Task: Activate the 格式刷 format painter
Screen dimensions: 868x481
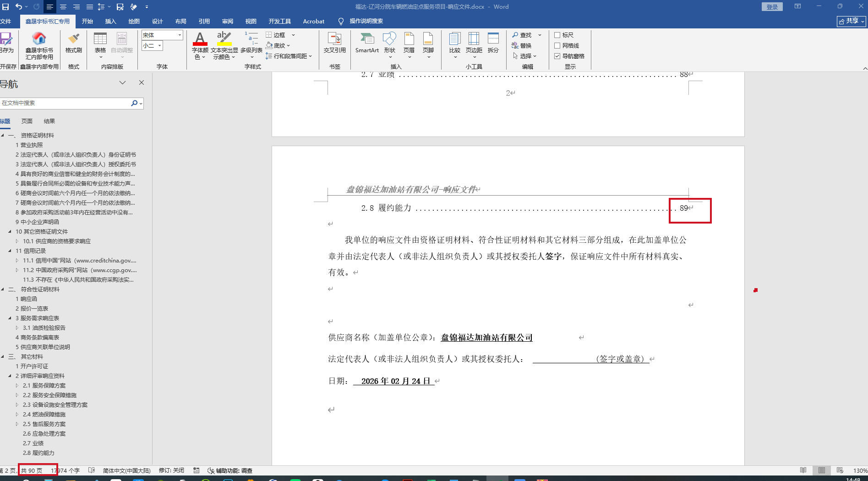Action: 73,43
